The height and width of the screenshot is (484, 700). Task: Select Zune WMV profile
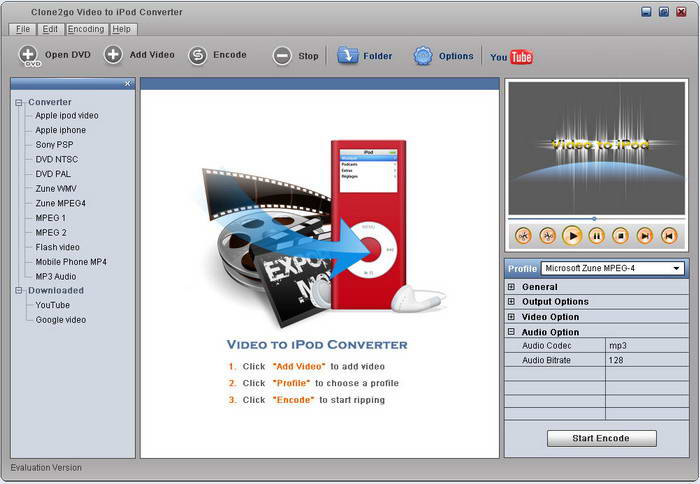(56, 188)
